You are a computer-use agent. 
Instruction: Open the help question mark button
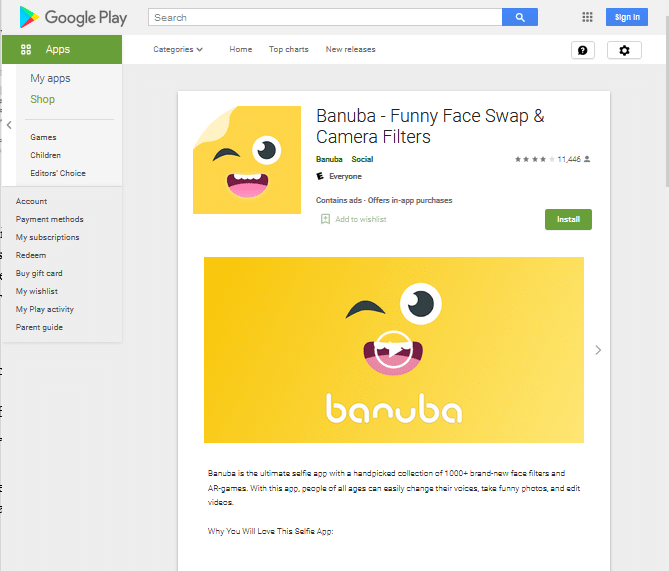pyautogui.click(x=582, y=50)
